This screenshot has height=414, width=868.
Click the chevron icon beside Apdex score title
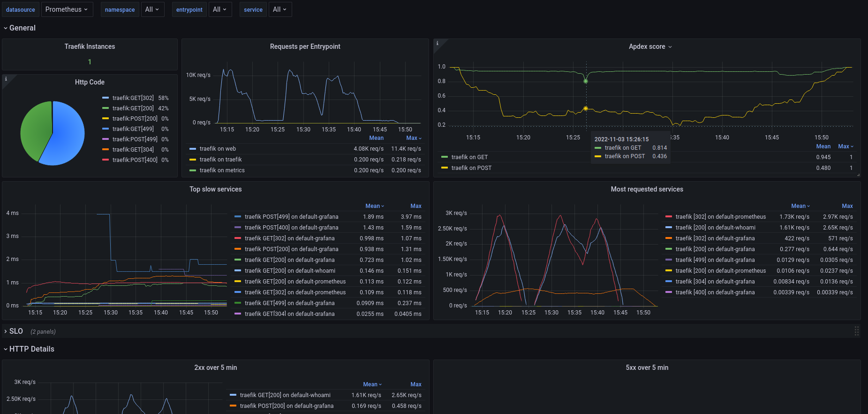click(x=670, y=47)
